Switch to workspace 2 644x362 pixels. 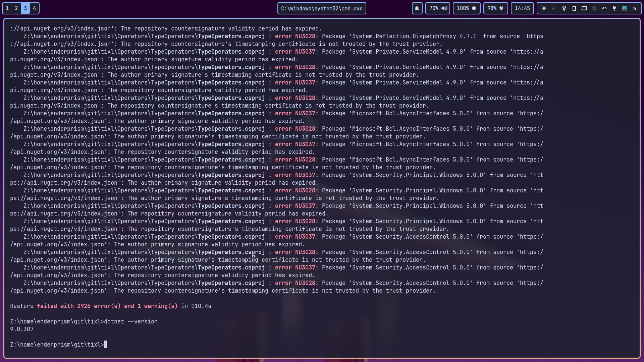(x=16, y=8)
